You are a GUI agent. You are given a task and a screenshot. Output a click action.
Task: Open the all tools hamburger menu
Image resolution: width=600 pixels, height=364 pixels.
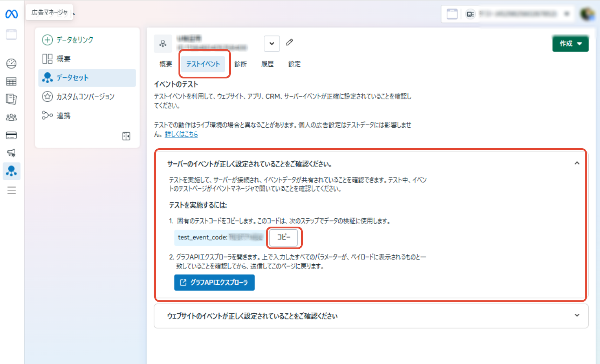tap(11, 190)
